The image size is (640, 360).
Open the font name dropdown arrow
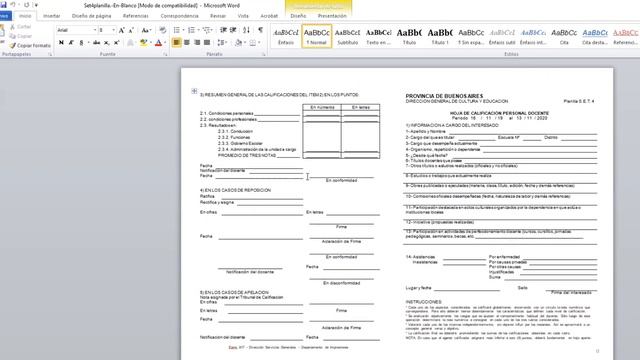[95, 30]
